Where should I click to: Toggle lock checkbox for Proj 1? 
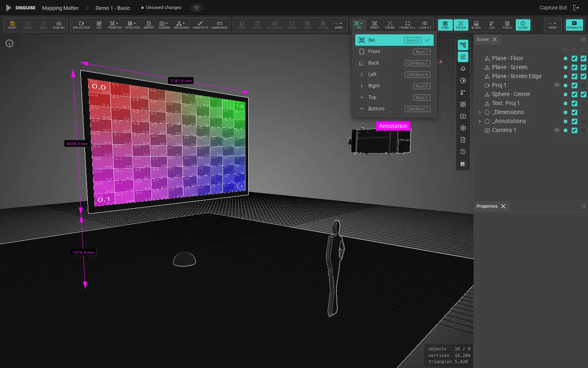point(584,85)
